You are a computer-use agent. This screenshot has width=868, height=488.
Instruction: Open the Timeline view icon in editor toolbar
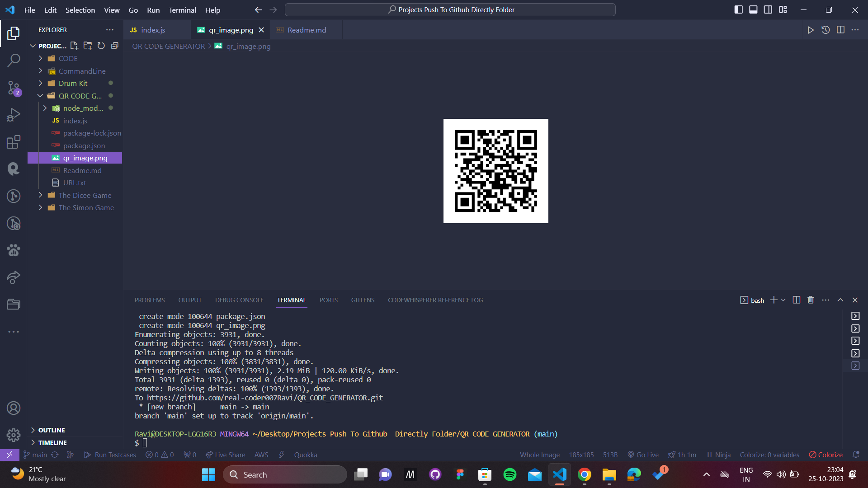[826, 30]
